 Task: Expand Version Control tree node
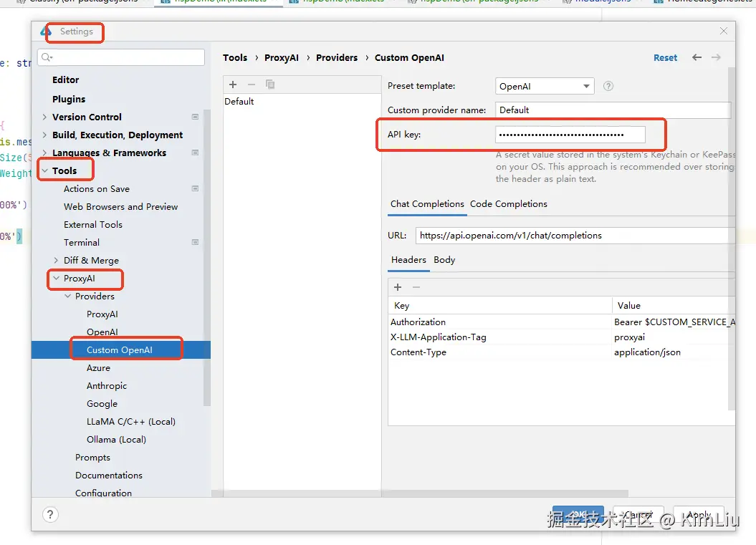44,117
